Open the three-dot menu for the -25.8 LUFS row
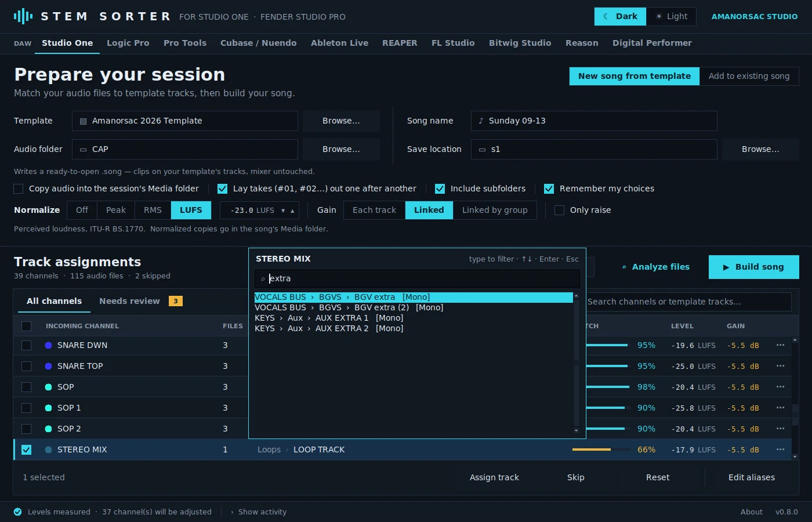This screenshot has width=812, height=522. (x=780, y=408)
